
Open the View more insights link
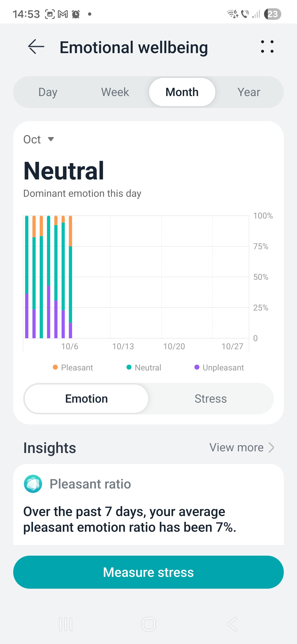pyautogui.click(x=237, y=447)
